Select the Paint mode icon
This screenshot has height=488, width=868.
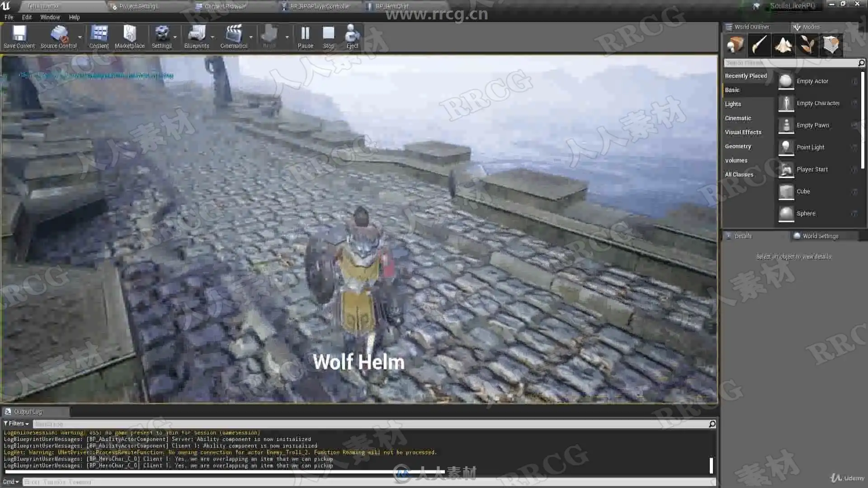tap(759, 45)
